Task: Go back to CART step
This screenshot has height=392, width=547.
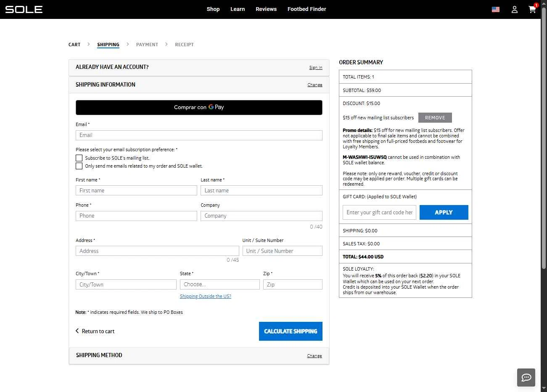Action: pos(74,45)
